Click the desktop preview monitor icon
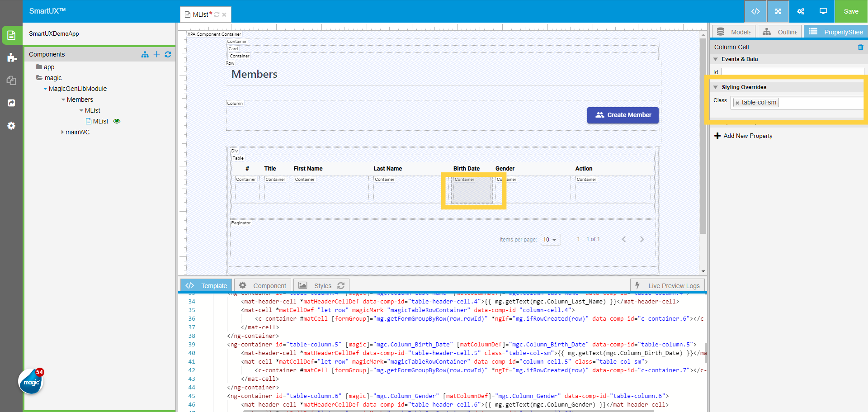 click(823, 11)
